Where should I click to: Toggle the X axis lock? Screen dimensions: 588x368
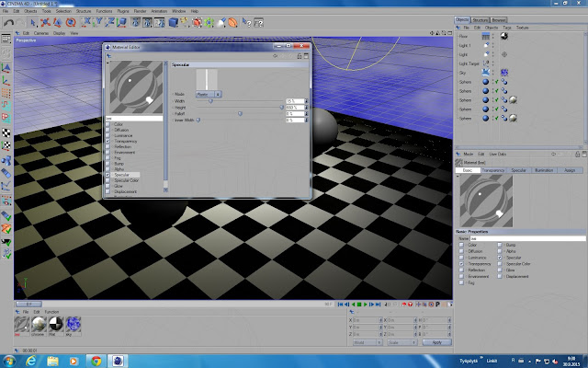point(86,22)
